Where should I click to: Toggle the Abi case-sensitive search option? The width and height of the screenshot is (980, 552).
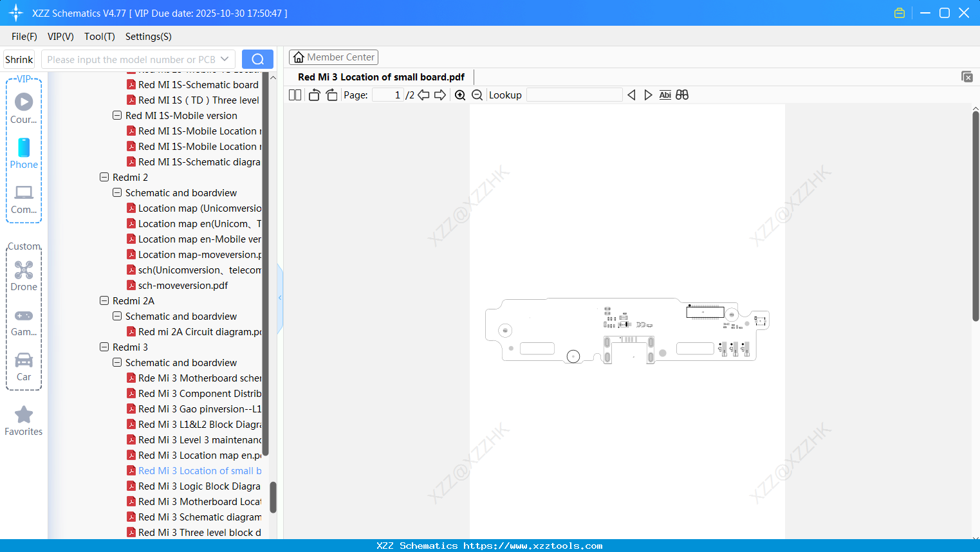tap(665, 95)
